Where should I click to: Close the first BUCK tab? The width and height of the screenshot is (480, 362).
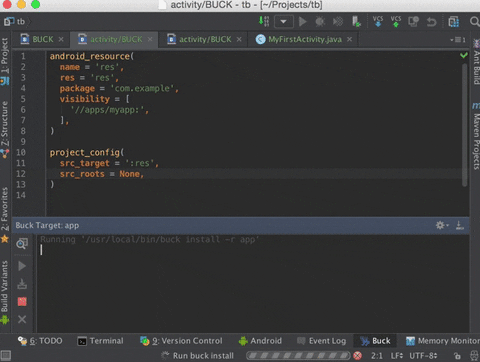[61, 39]
